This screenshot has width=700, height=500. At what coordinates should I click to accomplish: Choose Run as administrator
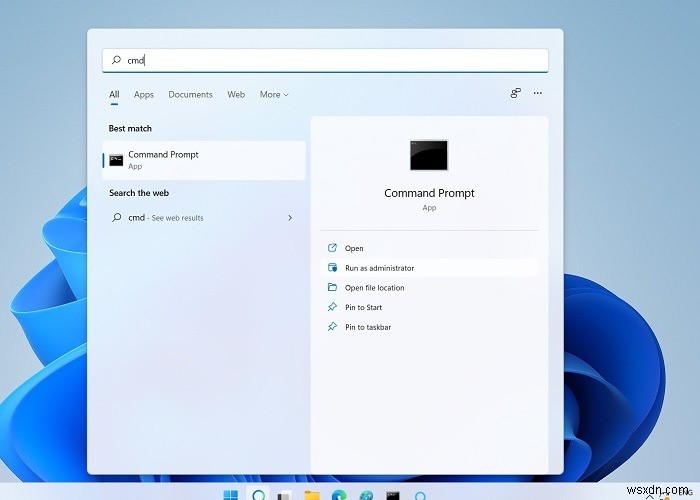pos(429,268)
